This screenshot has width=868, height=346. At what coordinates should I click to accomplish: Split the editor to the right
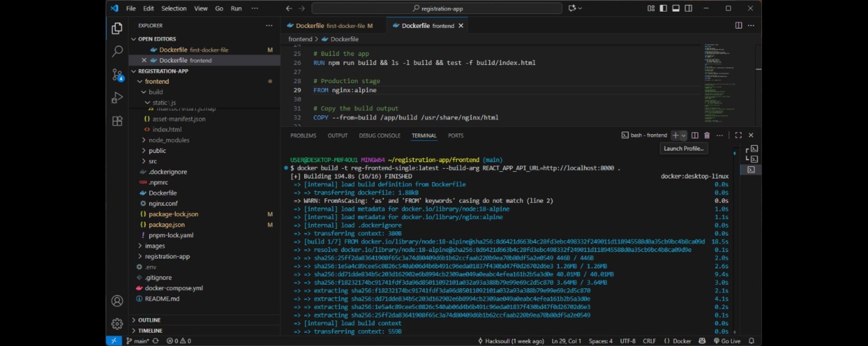pyautogui.click(x=739, y=26)
